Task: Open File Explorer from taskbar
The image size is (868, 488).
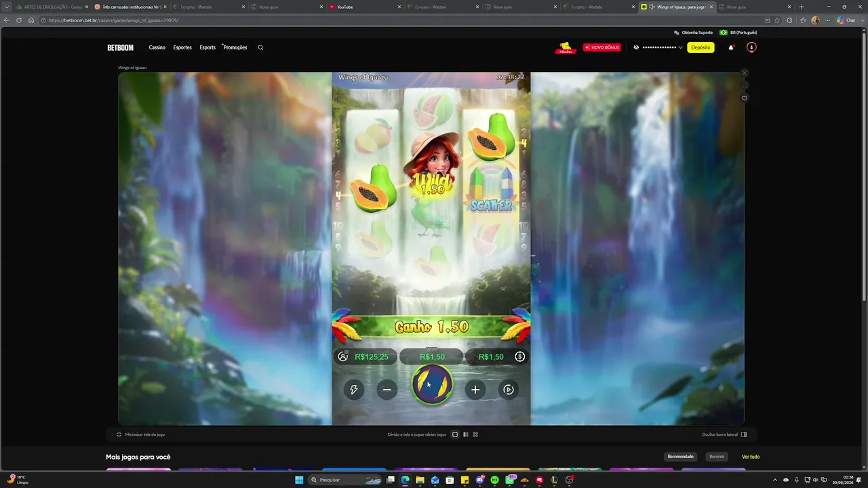Action: (x=420, y=480)
